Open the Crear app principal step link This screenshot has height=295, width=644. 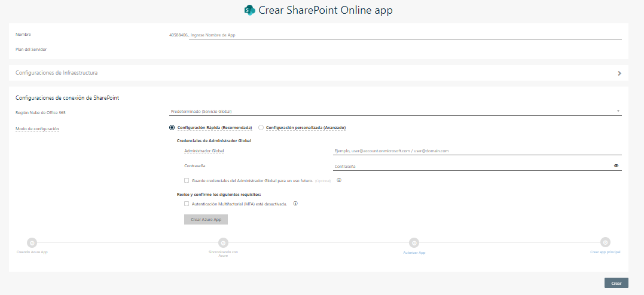click(605, 252)
